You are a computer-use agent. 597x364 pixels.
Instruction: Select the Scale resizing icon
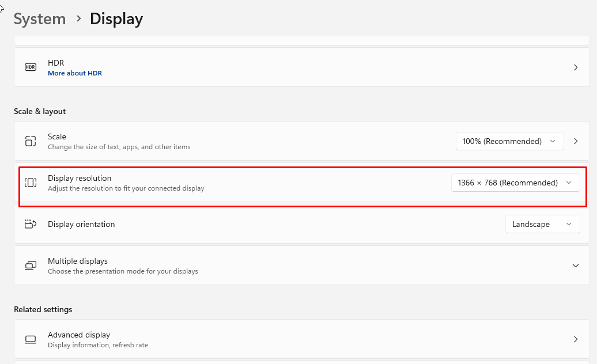(30, 141)
